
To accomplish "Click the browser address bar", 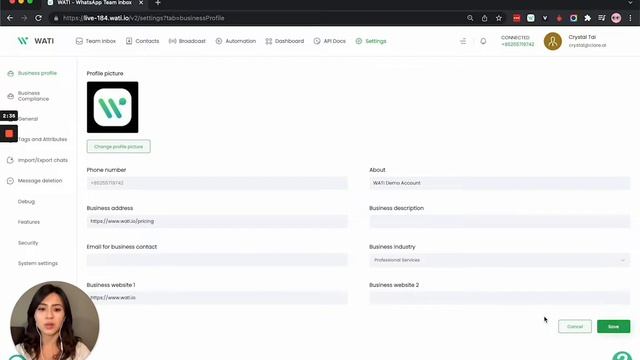I will click(x=261, y=18).
